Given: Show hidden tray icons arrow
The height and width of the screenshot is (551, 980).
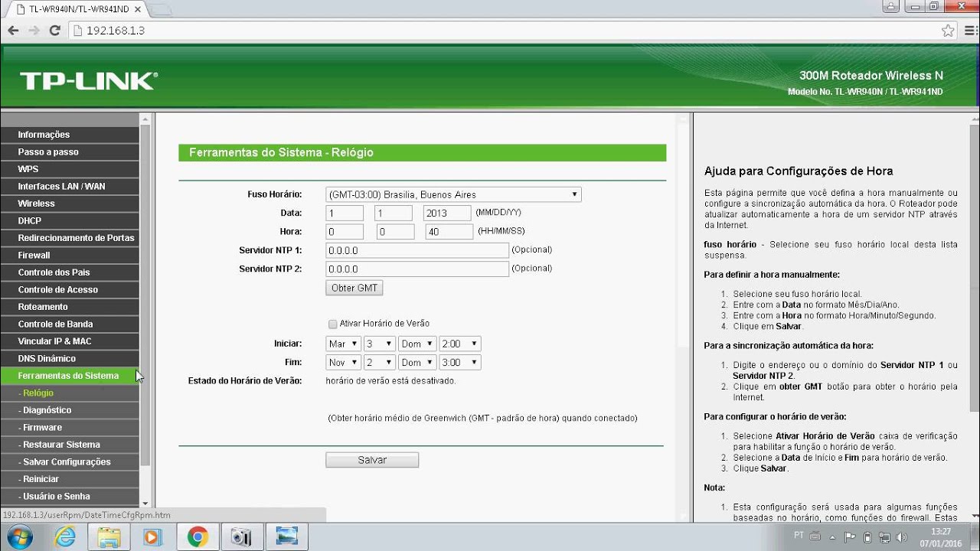Looking at the screenshot, I should (832, 536).
